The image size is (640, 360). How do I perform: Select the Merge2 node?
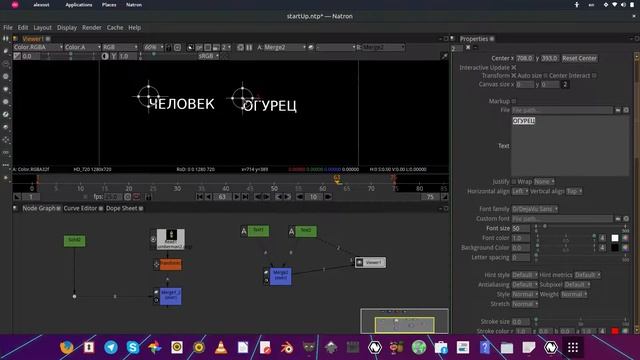pyautogui.click(x=280, y=276)
